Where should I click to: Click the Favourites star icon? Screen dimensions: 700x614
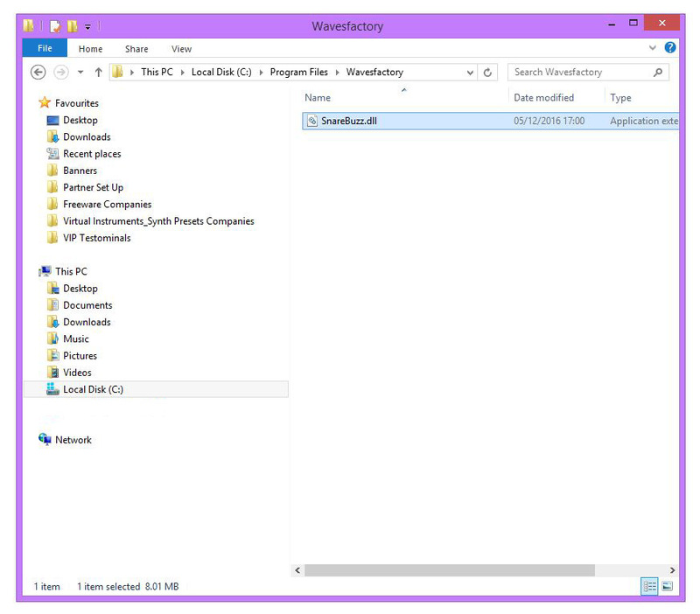point(45,102)
